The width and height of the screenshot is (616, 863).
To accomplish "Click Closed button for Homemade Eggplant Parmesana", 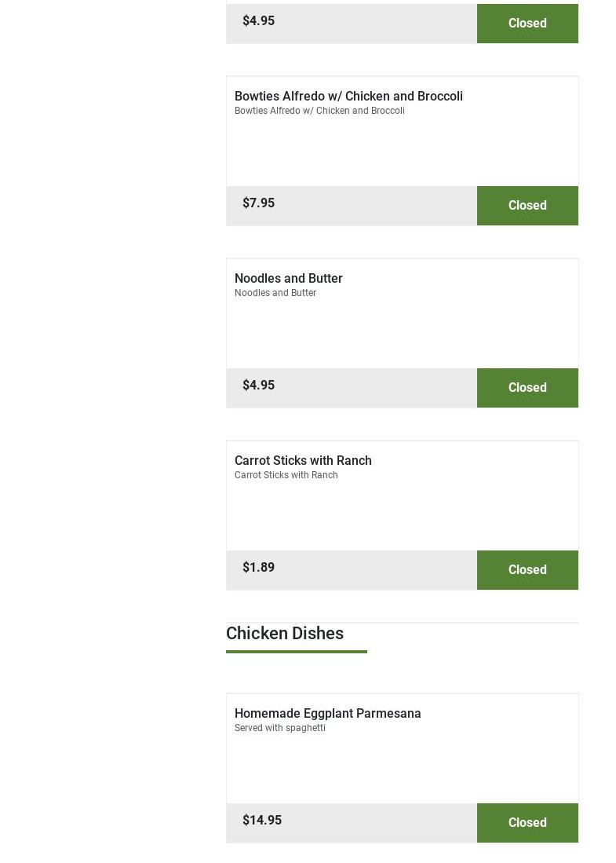I will (527, 823).
